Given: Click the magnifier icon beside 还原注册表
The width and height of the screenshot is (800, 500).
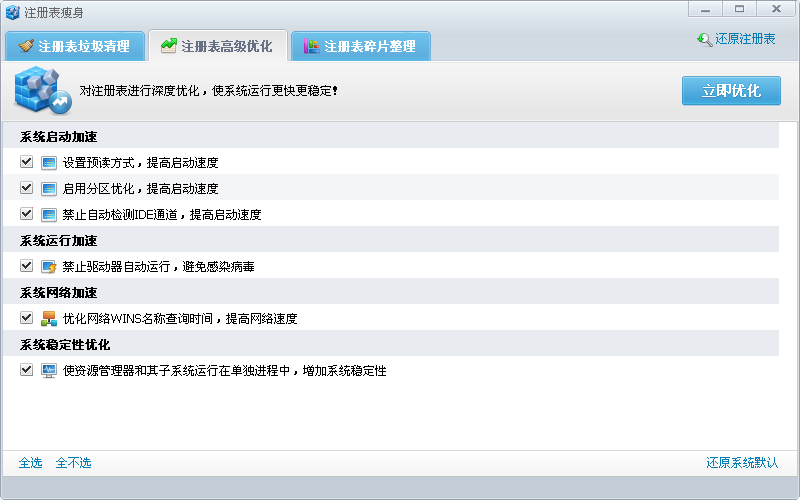Looking at the screenshot, I should coord(705,39).
